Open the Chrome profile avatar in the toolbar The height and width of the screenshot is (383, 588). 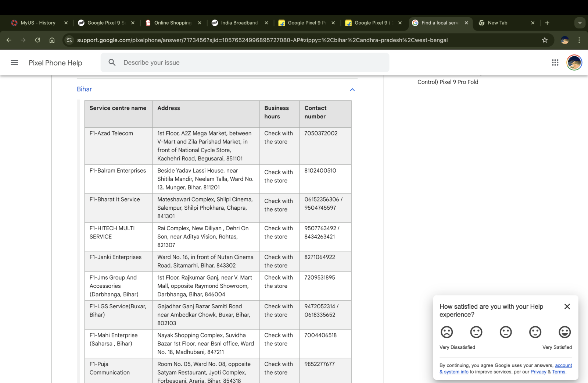pos(565,40)
